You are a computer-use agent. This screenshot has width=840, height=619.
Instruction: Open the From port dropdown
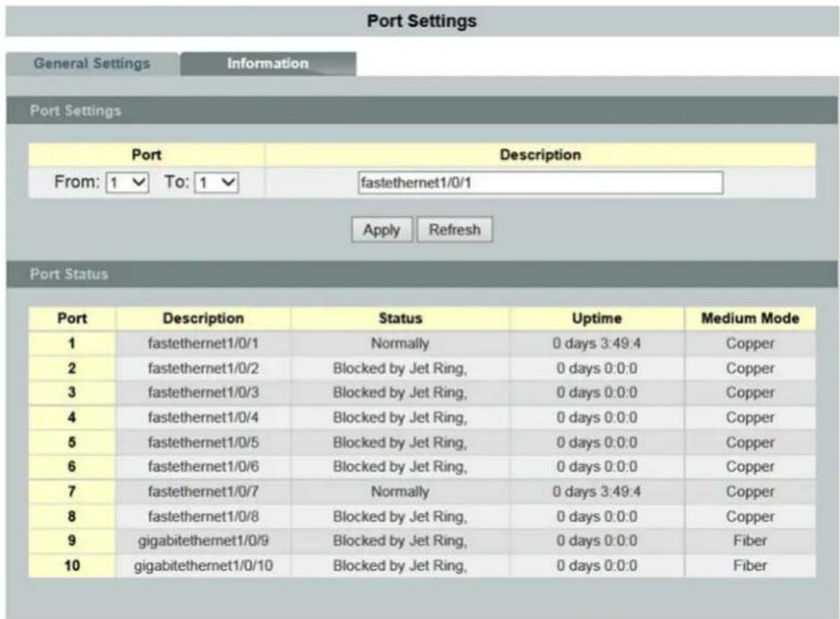(128, 182)
